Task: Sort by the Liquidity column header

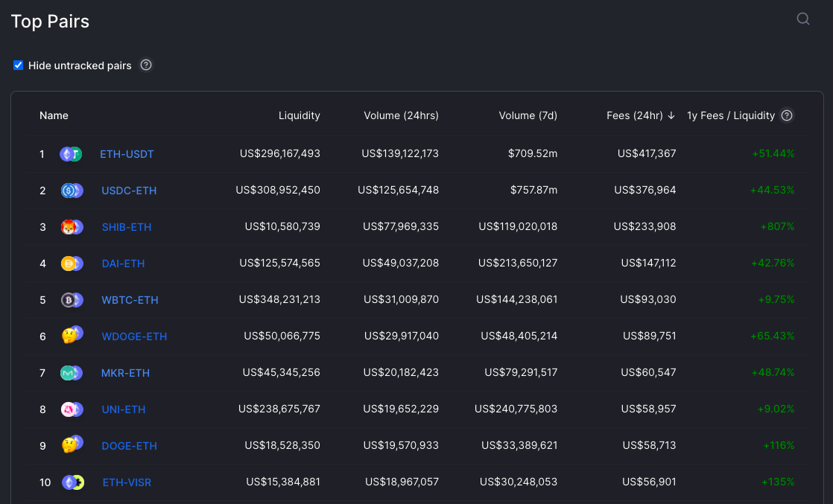Action: pos(299,115)
